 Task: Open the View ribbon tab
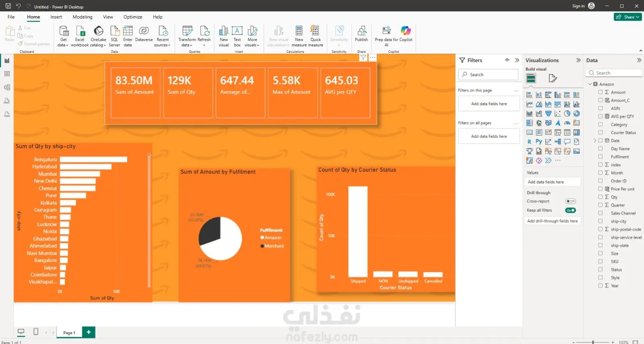tap(108, 17)
